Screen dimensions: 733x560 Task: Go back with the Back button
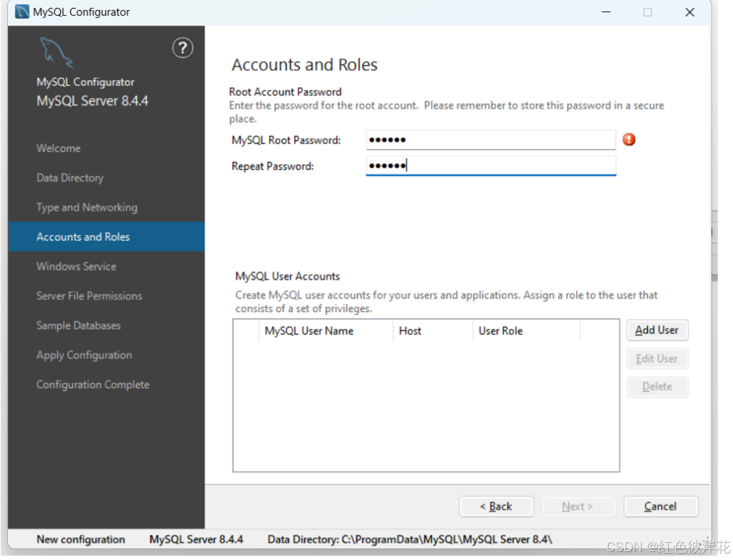tap(496, 507)
